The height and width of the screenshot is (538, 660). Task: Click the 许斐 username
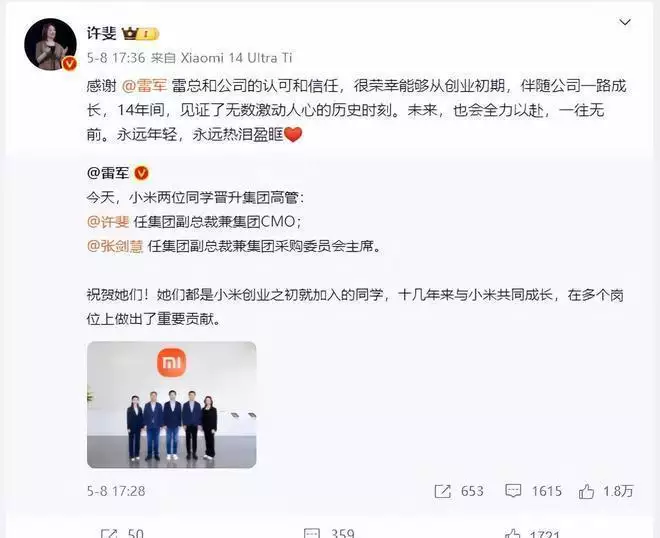click(101, 33)
